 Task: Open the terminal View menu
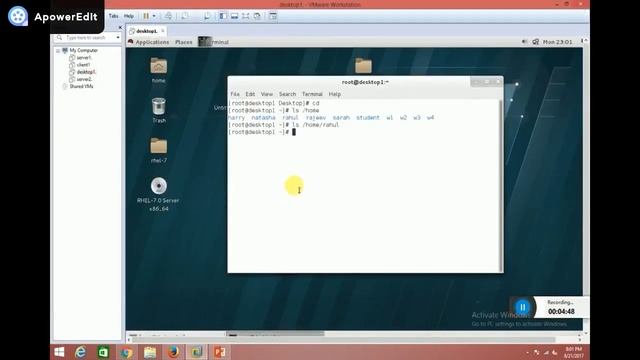pyautogui.click(x=267, y=94)
